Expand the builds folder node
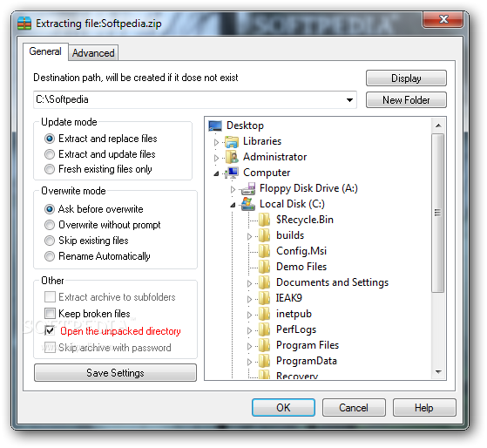Image resolution: width=487 pixels, height=448 pixels. (x=249, y=236)
